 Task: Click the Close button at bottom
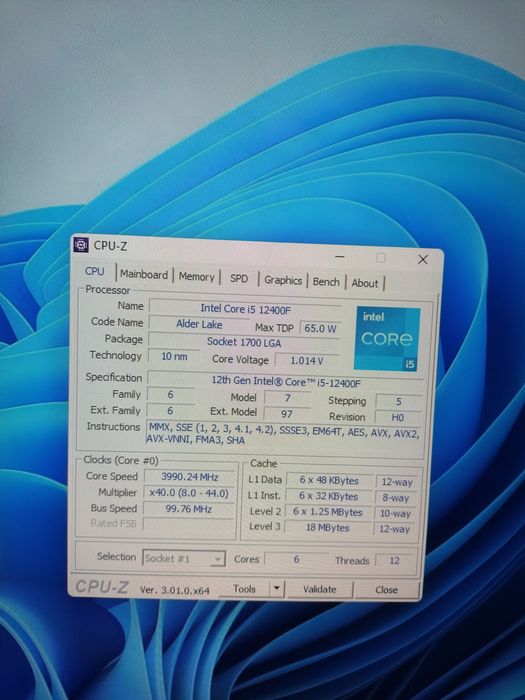[387, 589]
